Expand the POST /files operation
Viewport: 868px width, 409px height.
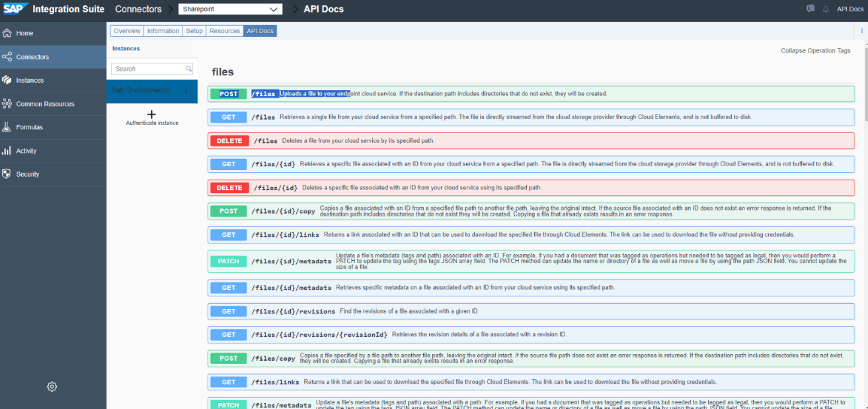click(228, 94)
